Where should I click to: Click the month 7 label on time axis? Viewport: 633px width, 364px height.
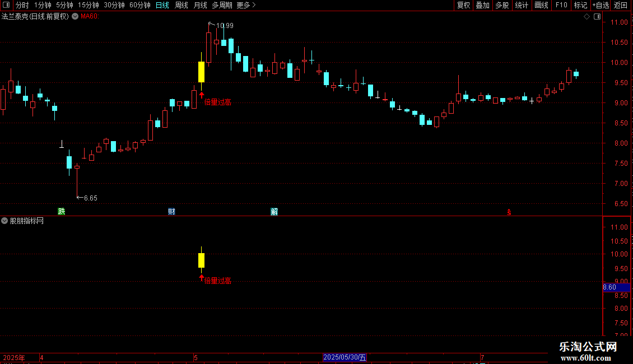pos(482,357)
